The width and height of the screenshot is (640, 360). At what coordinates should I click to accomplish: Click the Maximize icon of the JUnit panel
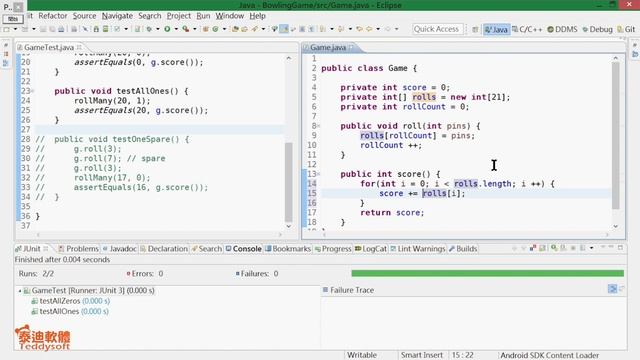pos(620,247)
